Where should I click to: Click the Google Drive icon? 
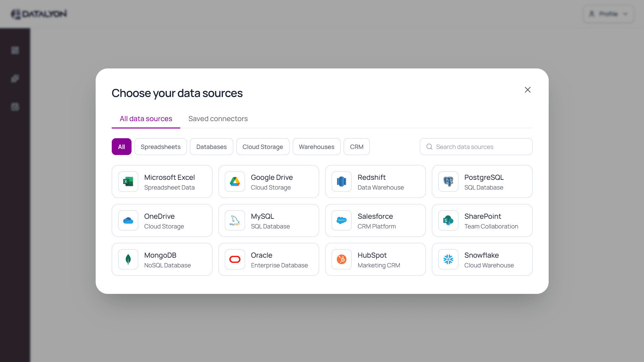pos(235,182)
